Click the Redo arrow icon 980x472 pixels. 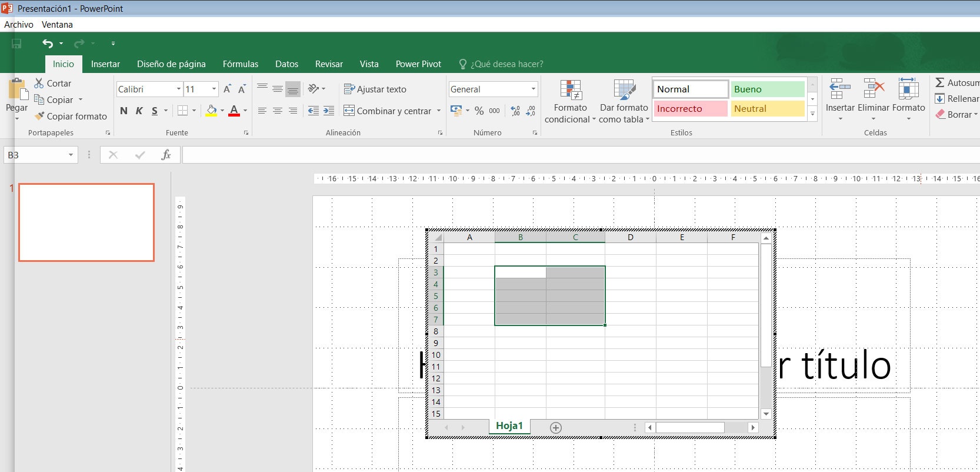pyautogui.click(x=79, y=44)
